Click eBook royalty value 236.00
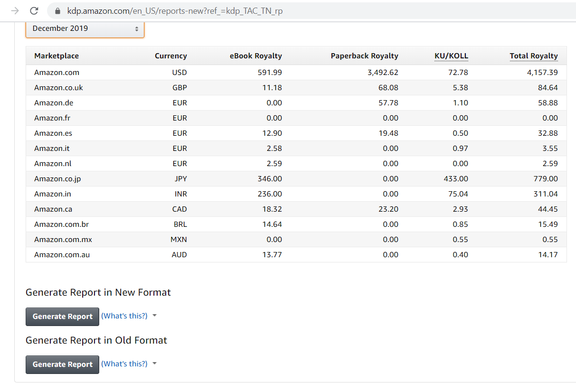Viewport: 576px width, 392px height. [270, 194]
